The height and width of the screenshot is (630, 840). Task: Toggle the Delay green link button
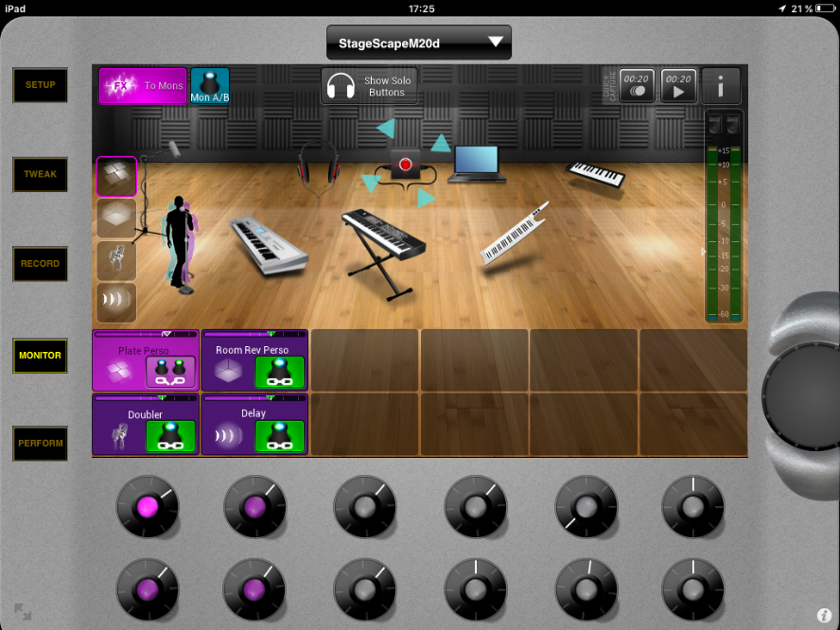click(x=279, y=436)
